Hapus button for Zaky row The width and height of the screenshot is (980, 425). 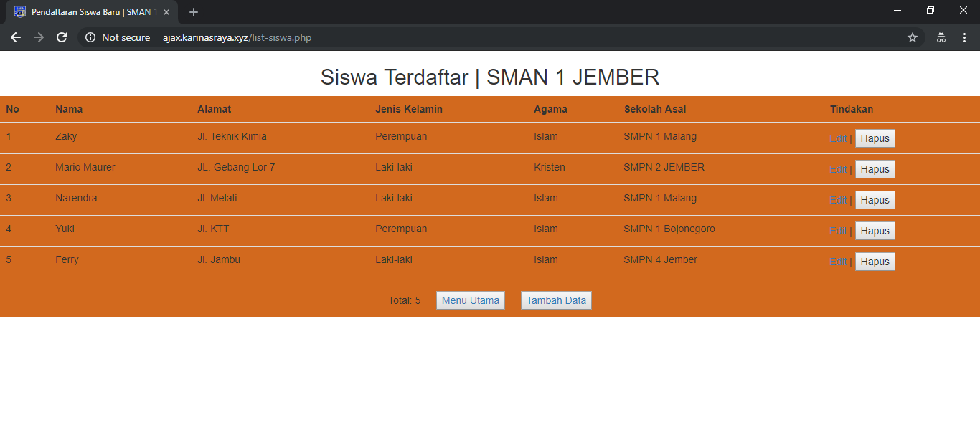[x=875, y=138]
